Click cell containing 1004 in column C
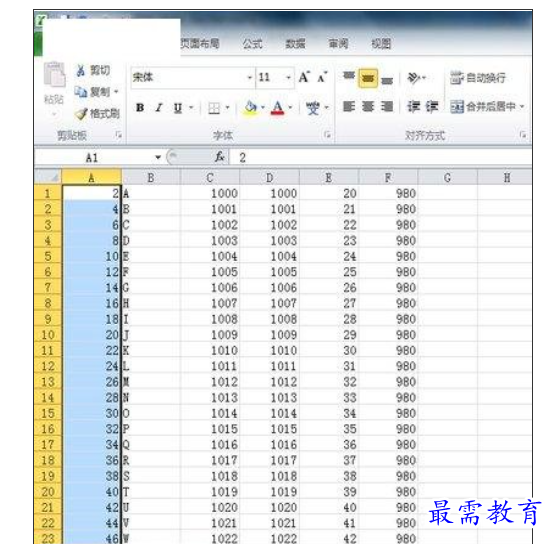 [210, 256]
